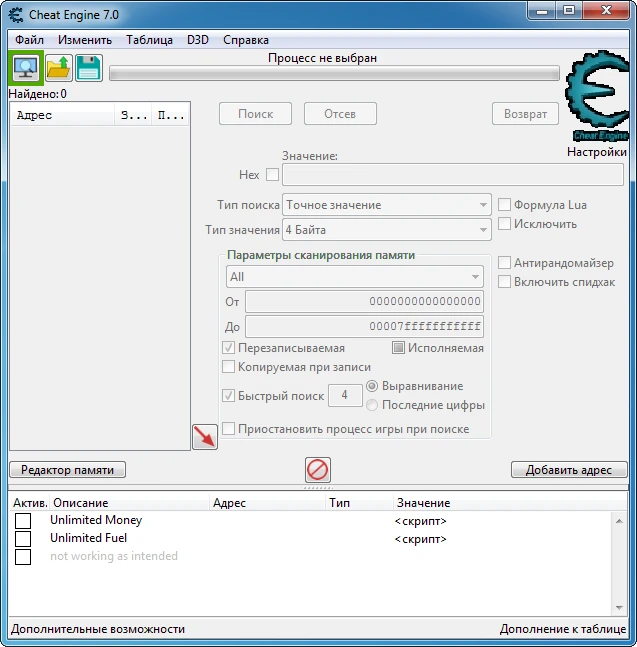
Task: Enable Антирандомайзер checkbox
Action: pos(504,262)
